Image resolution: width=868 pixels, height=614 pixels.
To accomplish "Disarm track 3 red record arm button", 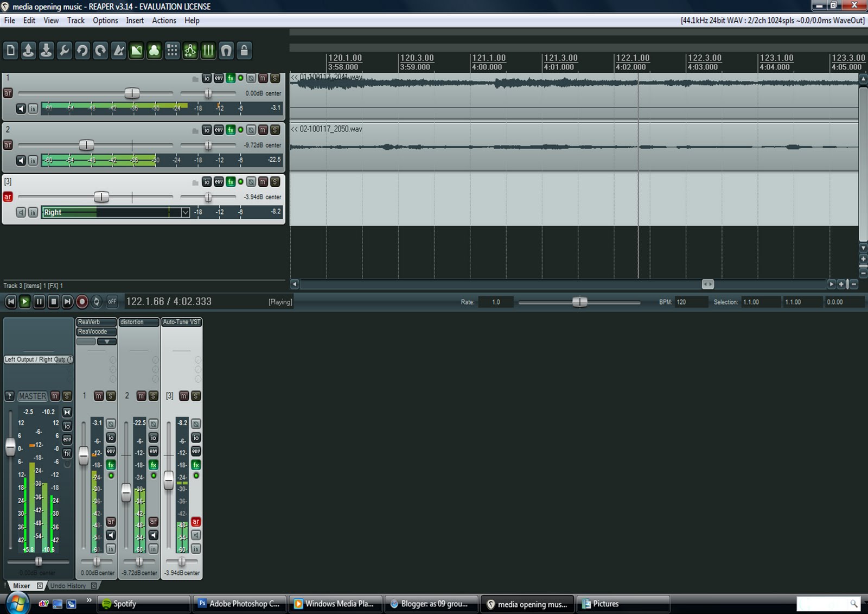I will pos(8,197).
